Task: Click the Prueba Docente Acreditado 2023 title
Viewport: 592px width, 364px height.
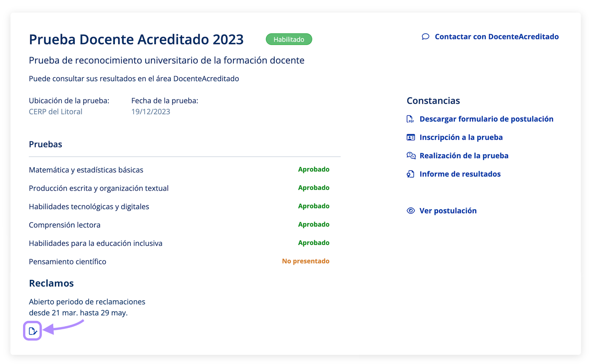Action: click(136, 39)
